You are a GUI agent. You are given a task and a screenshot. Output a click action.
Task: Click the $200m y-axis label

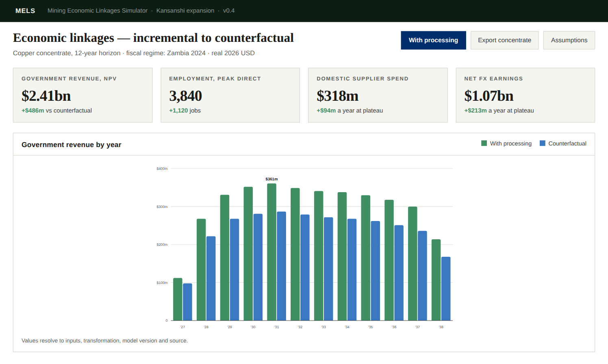pos(162,245)
